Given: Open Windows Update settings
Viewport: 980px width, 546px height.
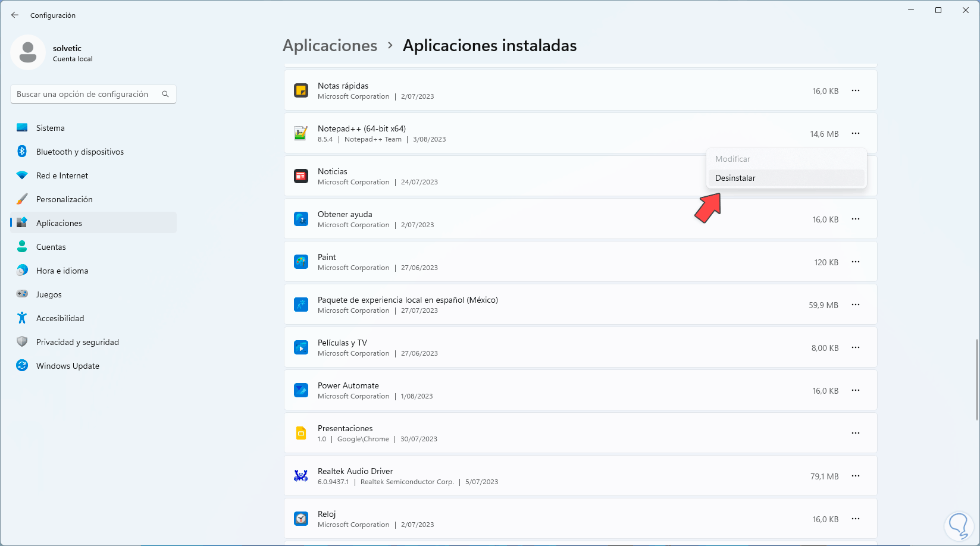Looking at the screenshot, I should (93, 366).
